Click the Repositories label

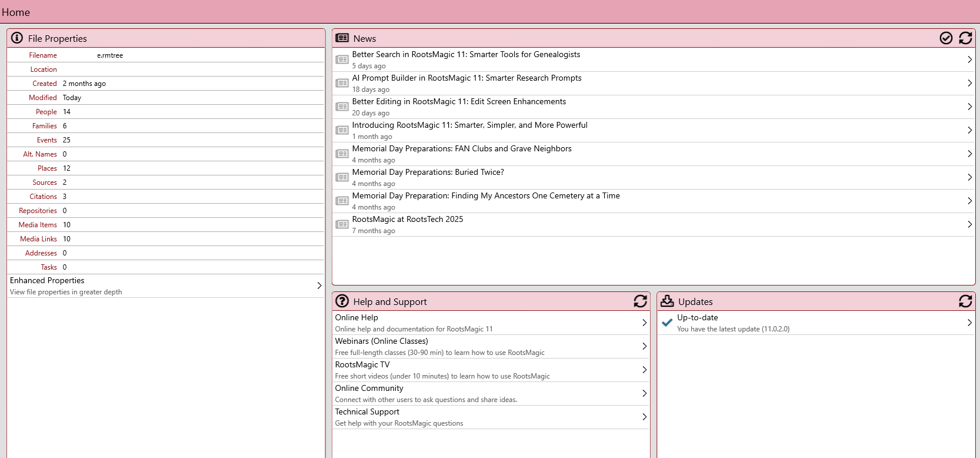point(38,211)
